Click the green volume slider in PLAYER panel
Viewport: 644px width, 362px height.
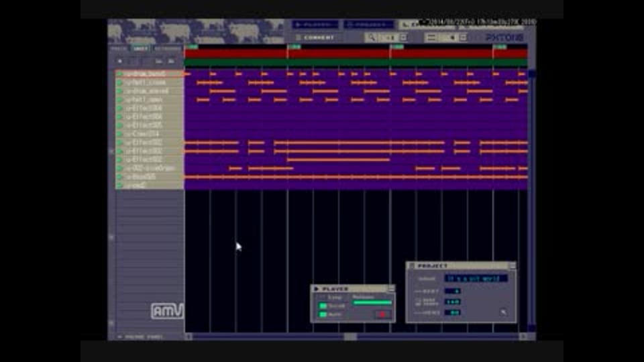coord(372,303)
